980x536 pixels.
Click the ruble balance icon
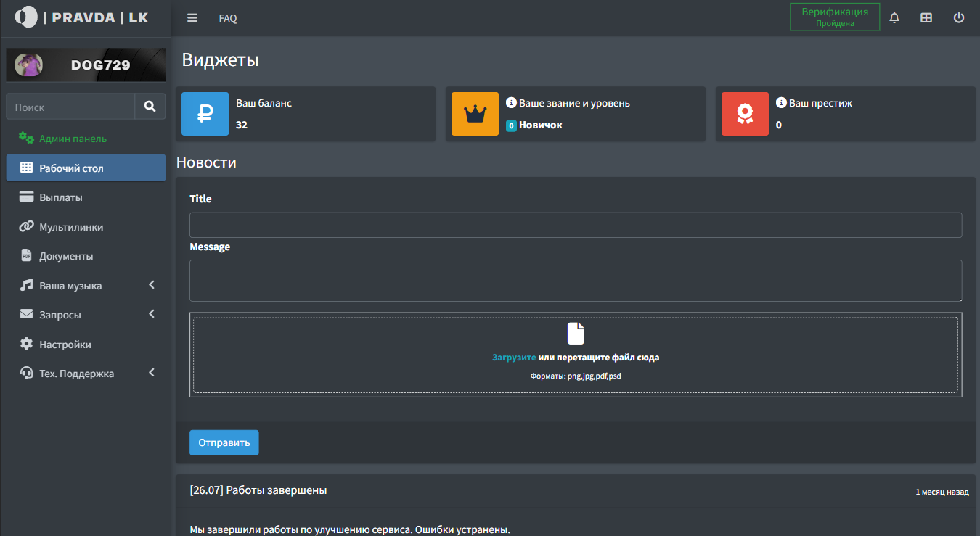click(205, 114)
